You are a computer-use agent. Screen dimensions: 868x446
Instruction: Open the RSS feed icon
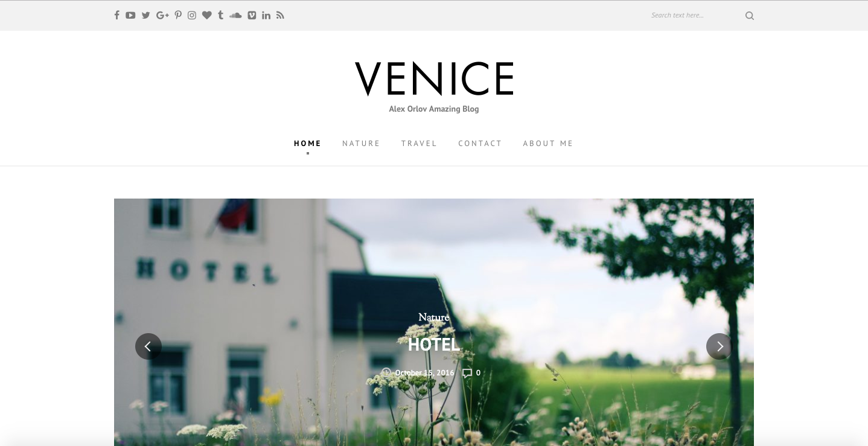(x=280, y=15)
